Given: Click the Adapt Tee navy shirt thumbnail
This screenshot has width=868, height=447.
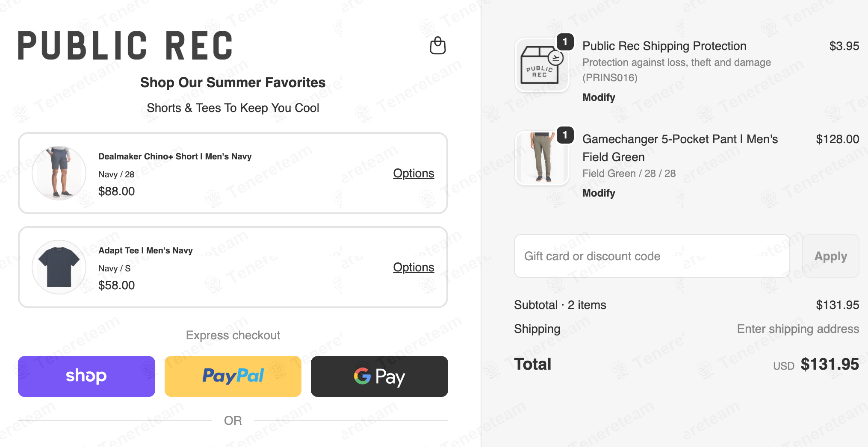Looking at the screenshot, I should tap(59, 267).
